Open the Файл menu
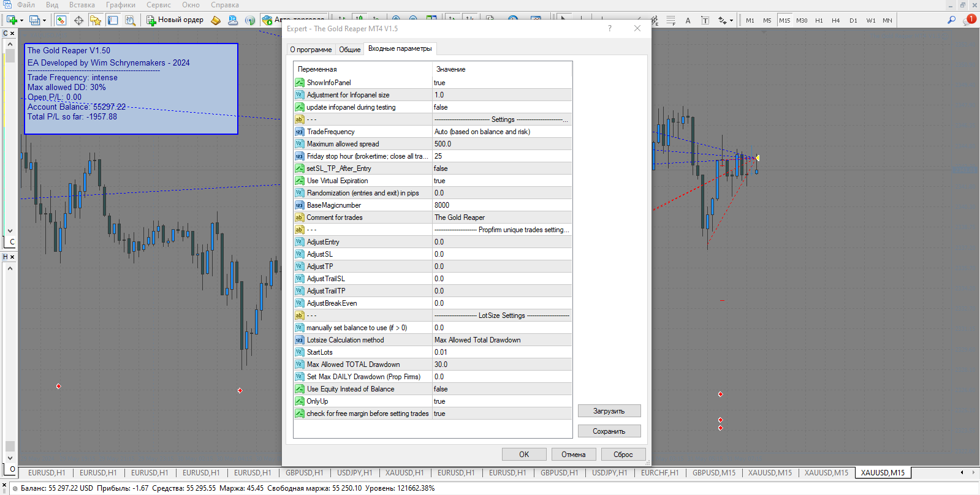The width and height of the screenshot is (980, 495). tap(26, 5)
